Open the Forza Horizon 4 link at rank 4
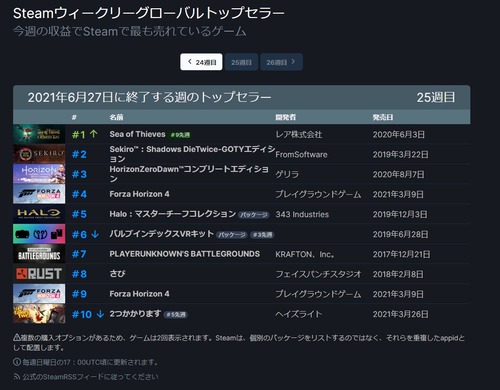Viewport: 500px width, 390px height. 139,194
